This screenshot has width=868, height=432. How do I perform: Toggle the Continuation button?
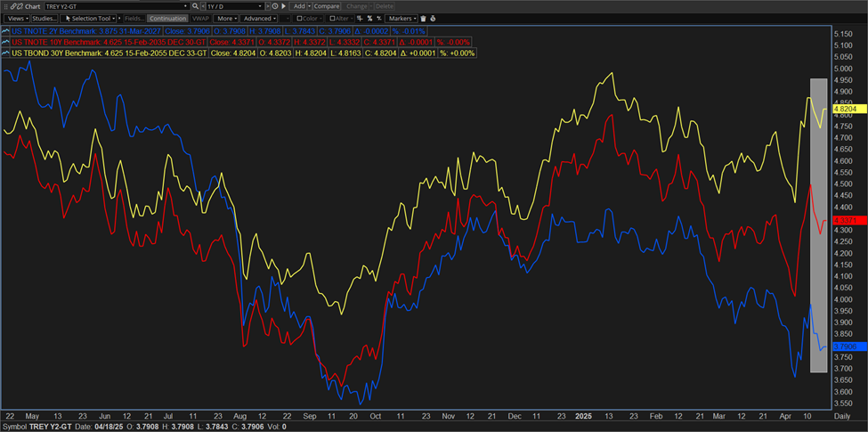click(168, 18)
